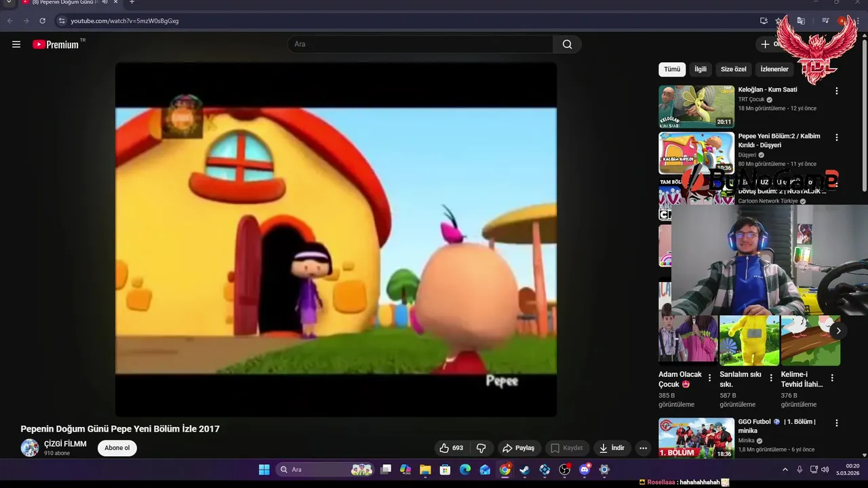Launch Microsoft Edge from taskbar

[x=465, y=470]
